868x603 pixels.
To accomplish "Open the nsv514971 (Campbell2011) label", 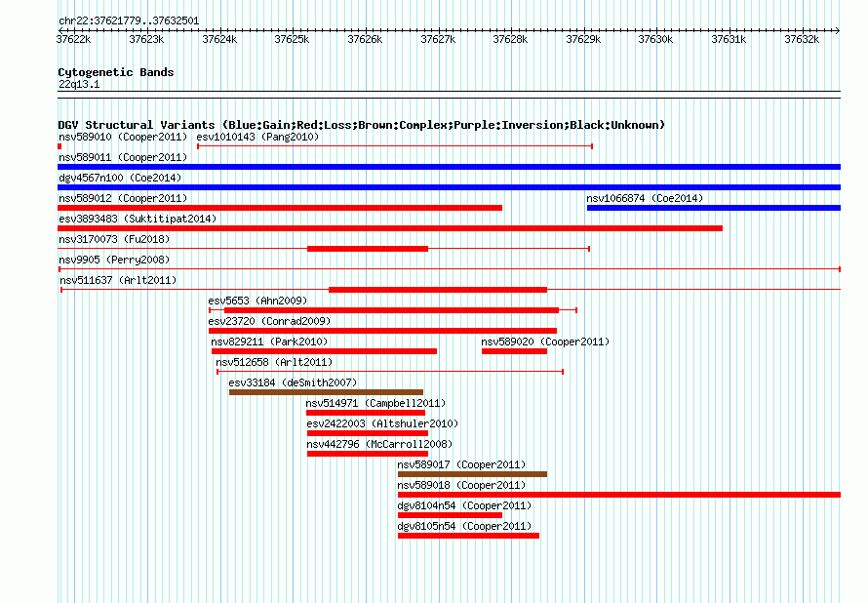I will pos(375,403).
